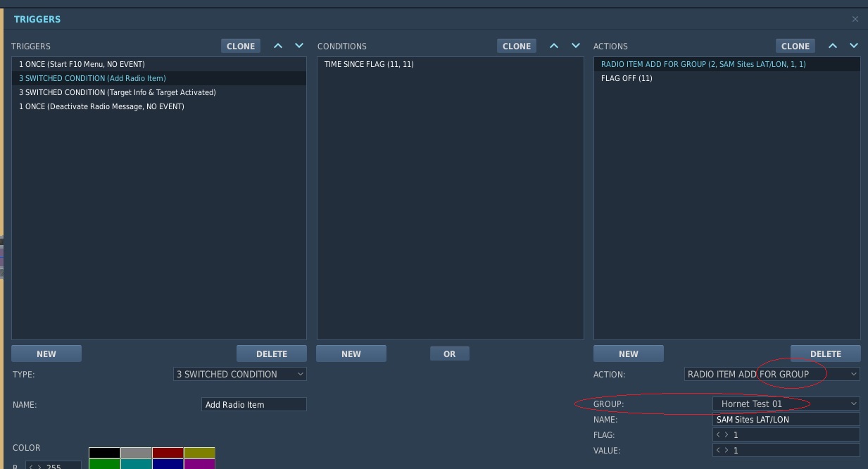Close the Triggers window
Viewport: 868px width, 469px height.
[855, 19]
